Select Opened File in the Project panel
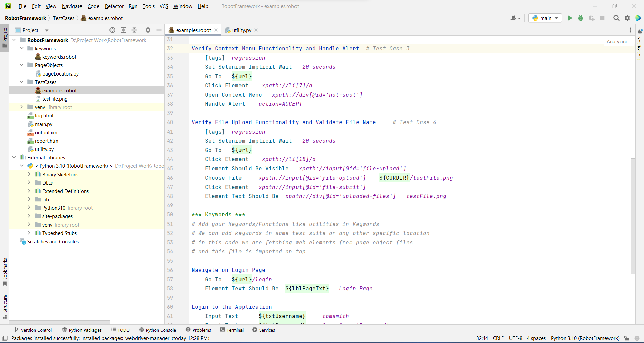This screenshot has height=343, width=644. (x=112, y=30)
